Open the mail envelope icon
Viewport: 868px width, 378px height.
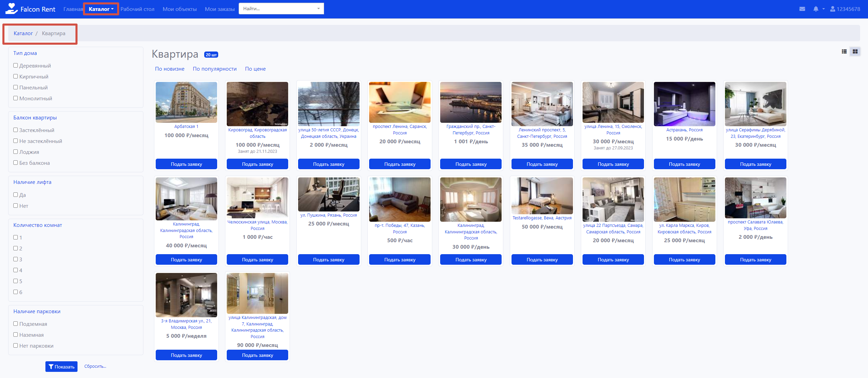802,9
